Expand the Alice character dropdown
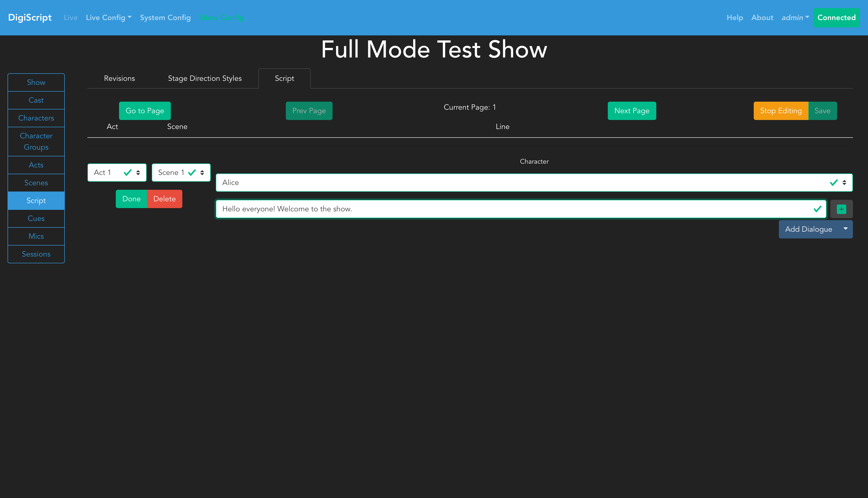The width and height of the screenshot is (868, 498). pos(534,183)
